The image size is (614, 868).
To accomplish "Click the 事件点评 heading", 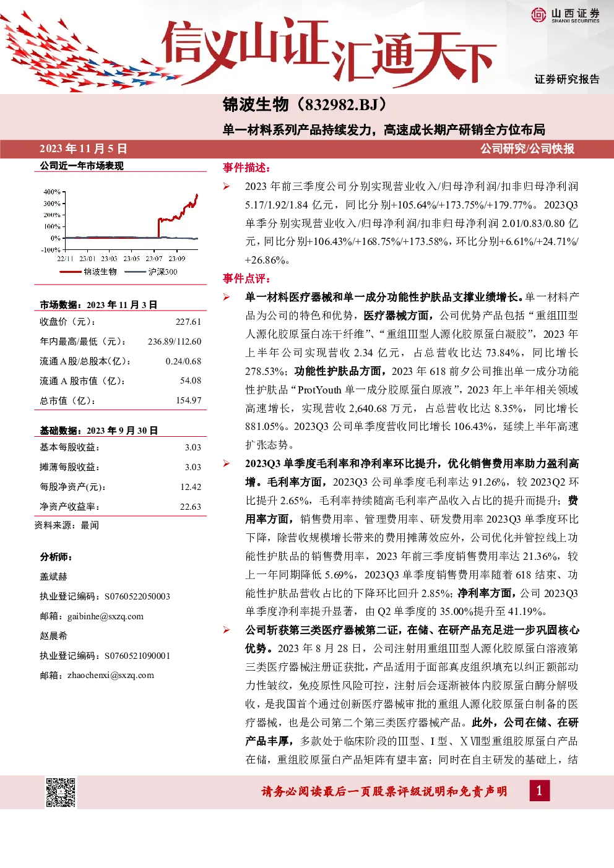I will pos(247,278).
